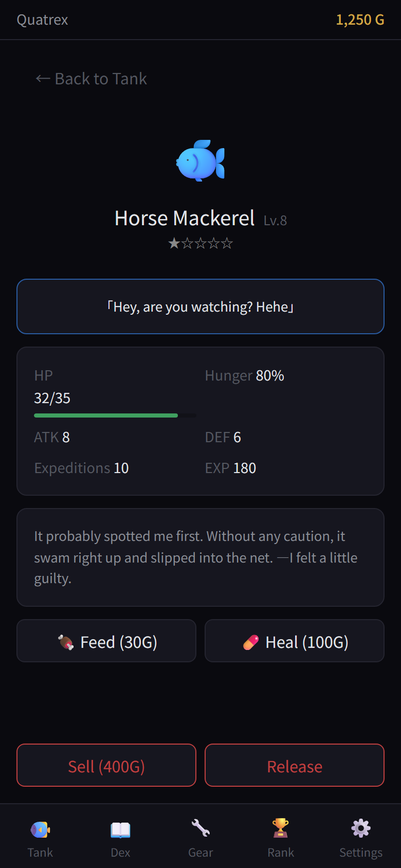Click the Gear wrench icon
The height and width of the screenshot is (868, 401).
click(200, 828)
